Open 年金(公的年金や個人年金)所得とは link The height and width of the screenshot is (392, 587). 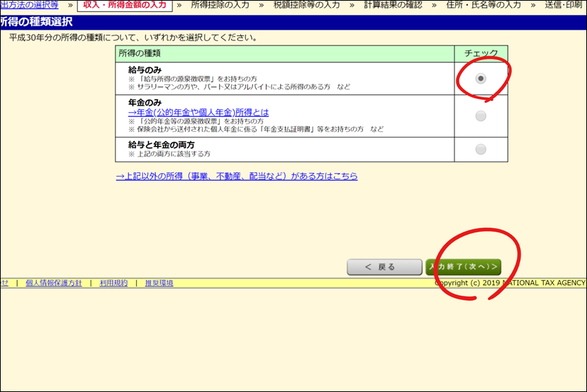coord(199,112)
